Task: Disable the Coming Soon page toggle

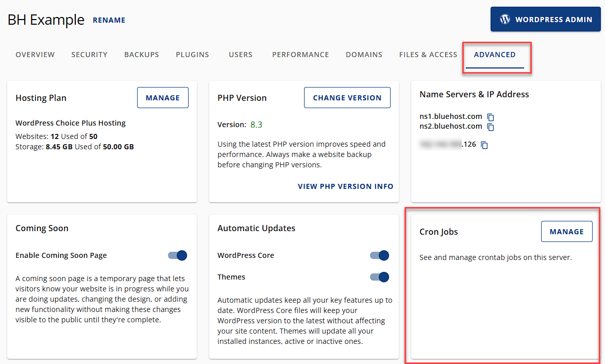Action: click(177, 255)
